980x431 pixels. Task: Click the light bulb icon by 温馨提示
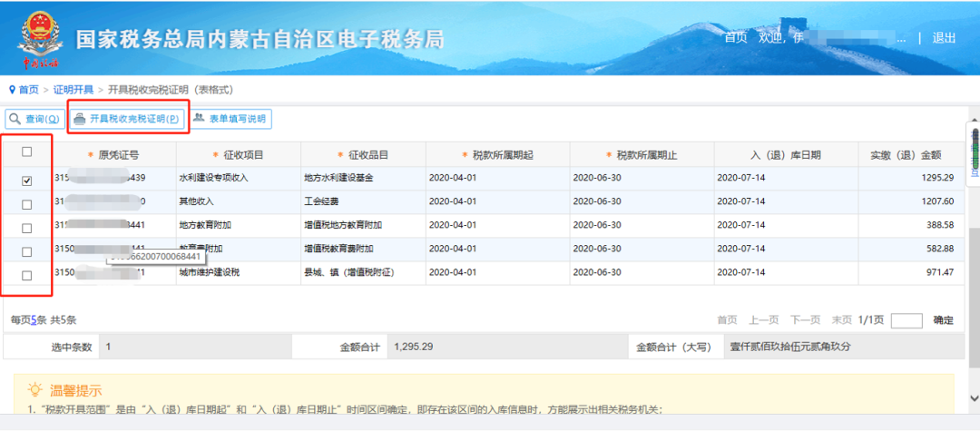tap(35, 390)
